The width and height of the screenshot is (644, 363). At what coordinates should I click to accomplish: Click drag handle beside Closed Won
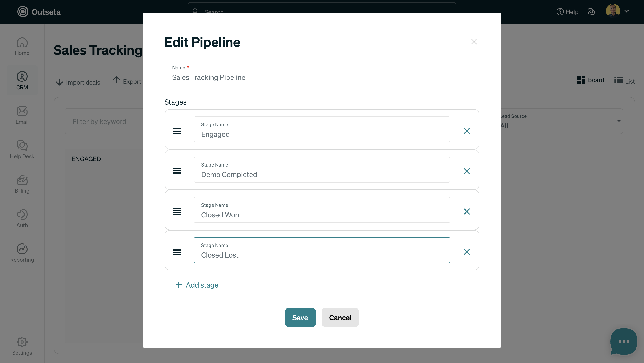(x=177, y=211)
